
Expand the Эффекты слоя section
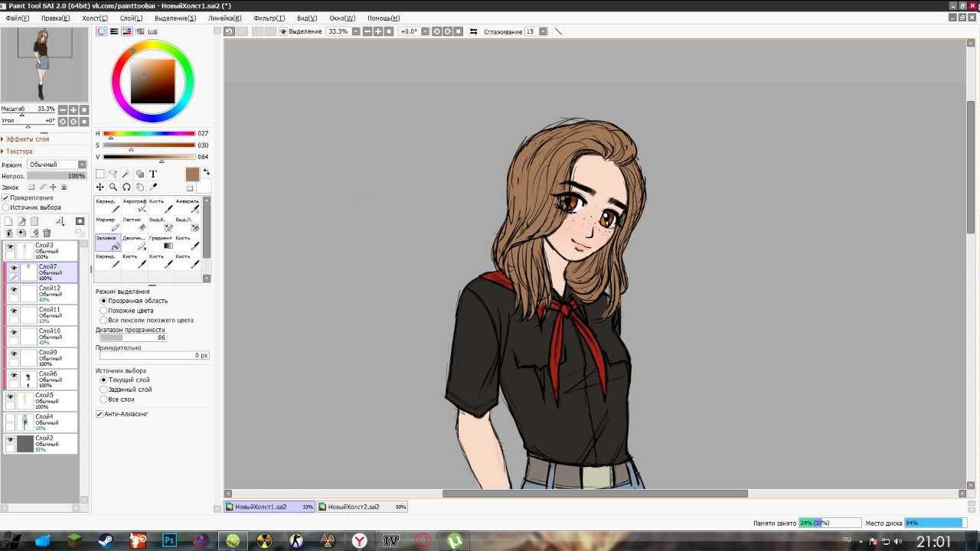pyautogui.click(x=27, y=139)
